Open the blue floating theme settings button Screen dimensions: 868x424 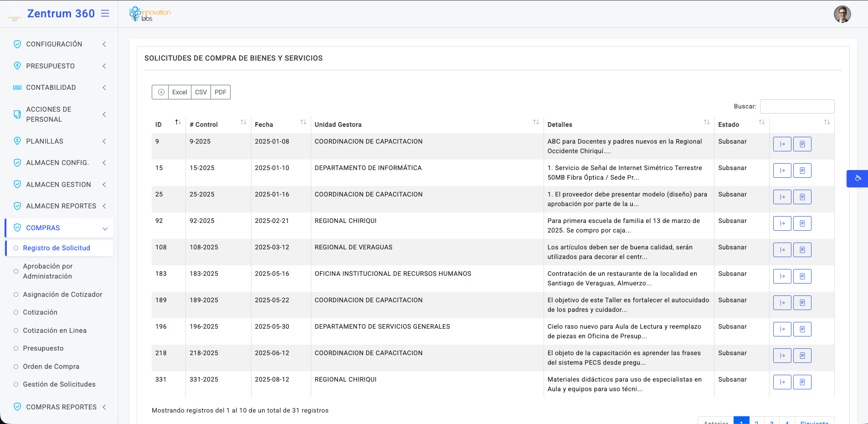tap(858, 179)
